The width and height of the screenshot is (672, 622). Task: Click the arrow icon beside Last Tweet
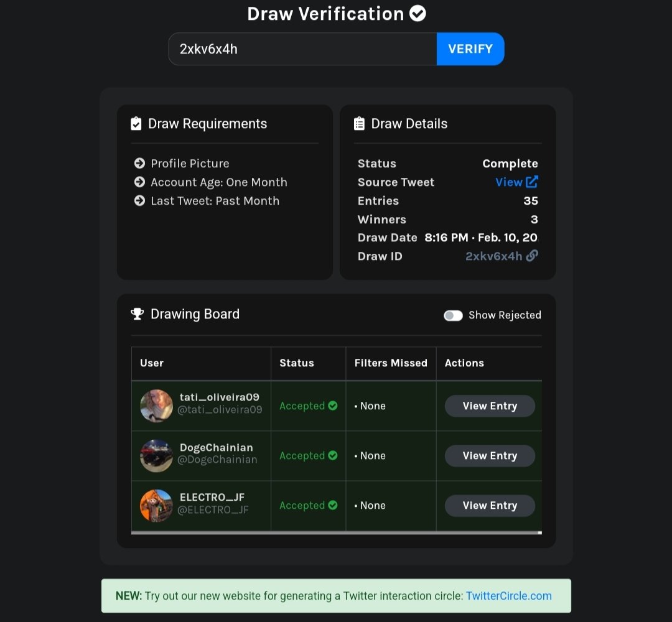pos(140,200)
